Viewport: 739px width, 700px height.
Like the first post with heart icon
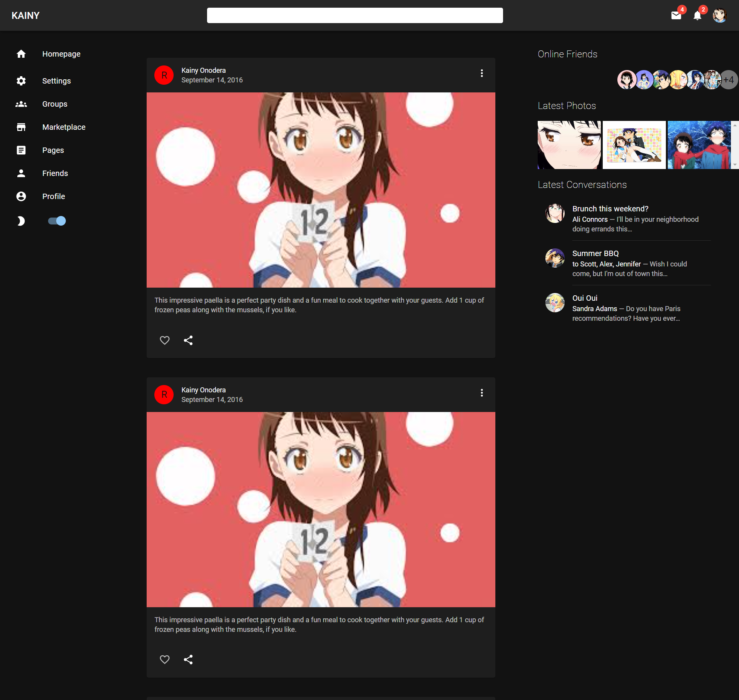point(165,340)
